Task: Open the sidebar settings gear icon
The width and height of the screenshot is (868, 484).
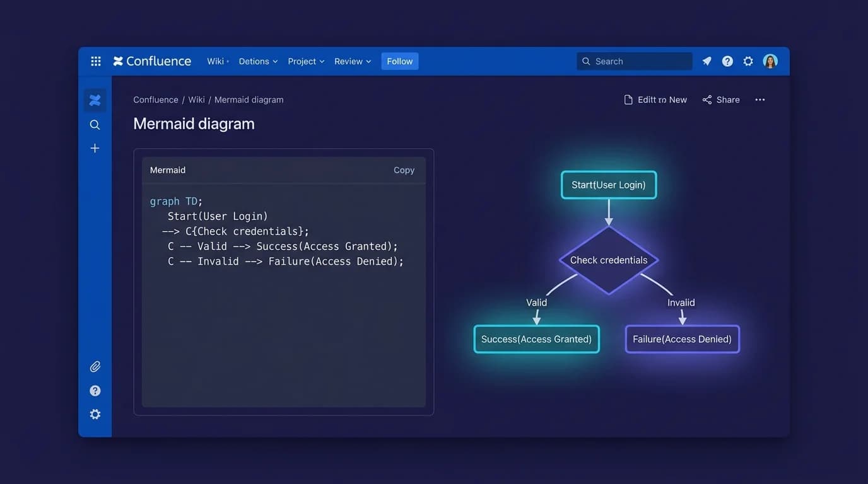Action: (x=95, y=414)
